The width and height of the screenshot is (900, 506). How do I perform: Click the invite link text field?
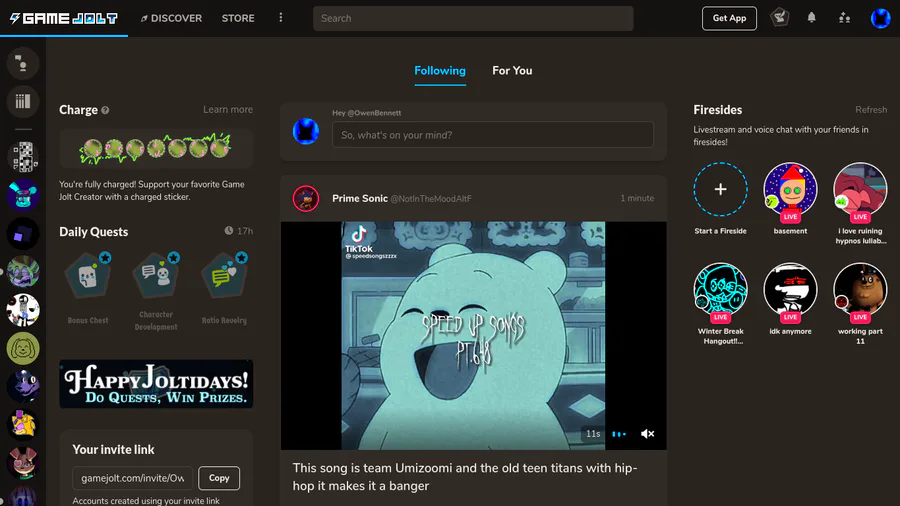tap(133, 478)
